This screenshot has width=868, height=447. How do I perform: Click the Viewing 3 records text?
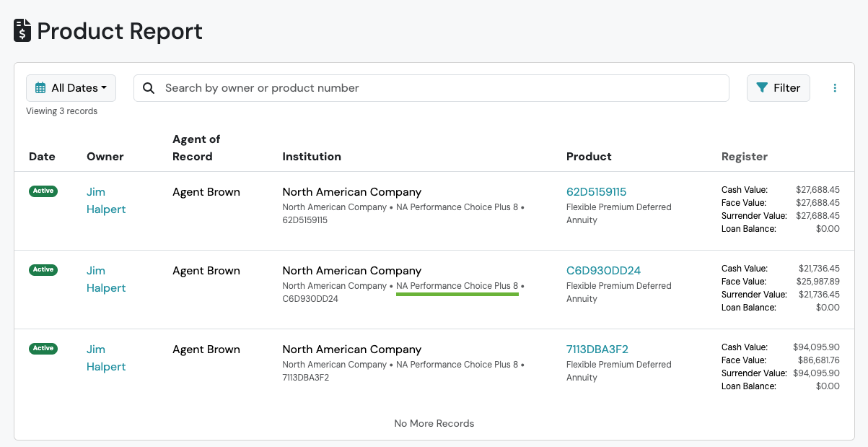(61, 111)
